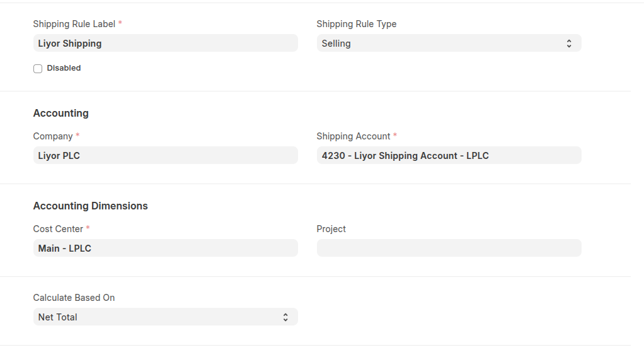Open the Shipping Rule Type dropdown
Image resolution: width=644 pixels, height=357 pixels.
(441, 44)
